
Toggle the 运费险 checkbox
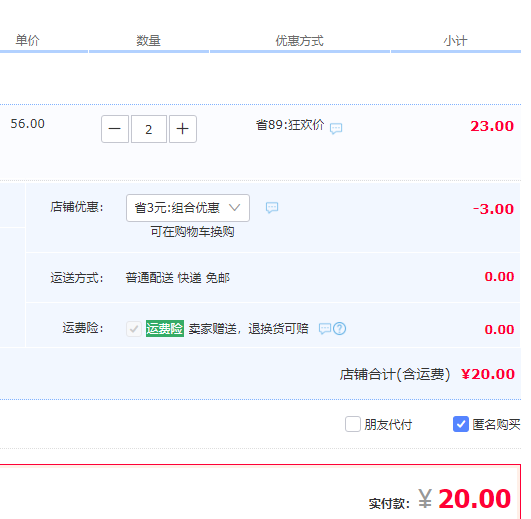pos(134,329)
